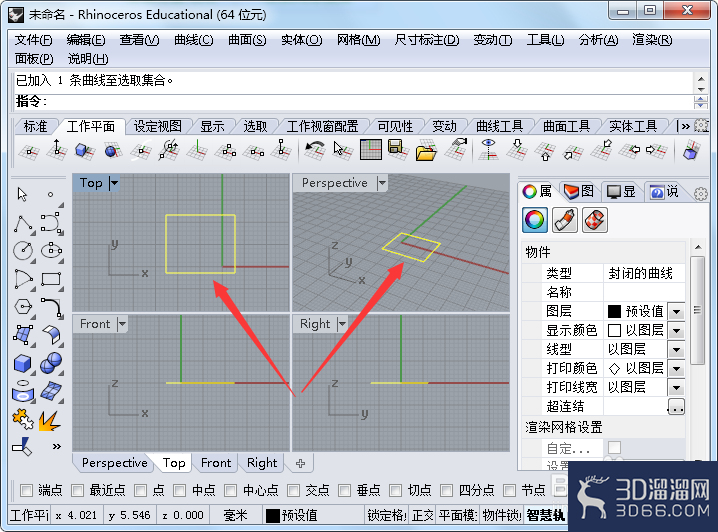This screenshot has height=532, width=718.
Task: Click the undo CPlane change icon
Action: point(315,150)
